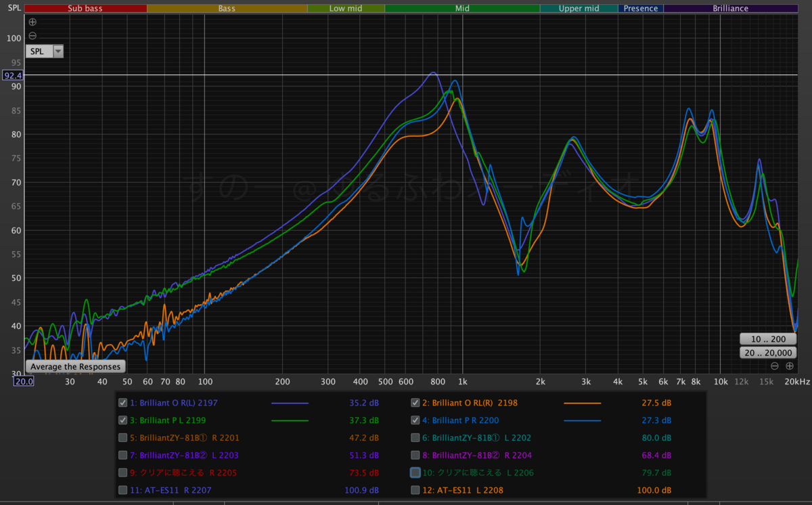Enable trace 5: BrilliantZY-81B① R 2201

(122, 437)
